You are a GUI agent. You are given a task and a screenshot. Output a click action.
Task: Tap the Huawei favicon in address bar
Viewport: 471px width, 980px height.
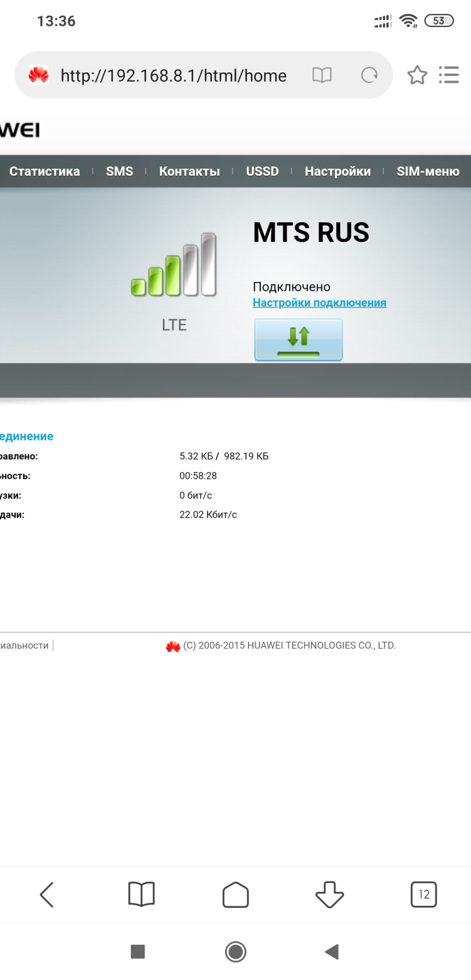[39, 75]
